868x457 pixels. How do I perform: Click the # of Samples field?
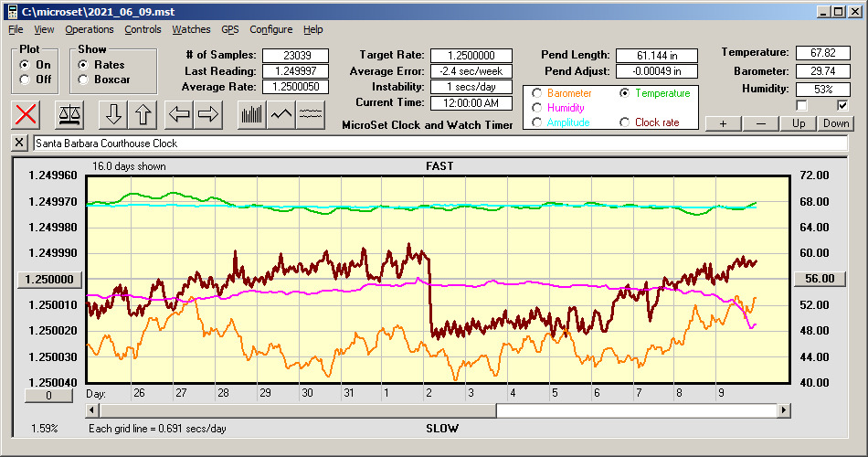pos(296,56)
